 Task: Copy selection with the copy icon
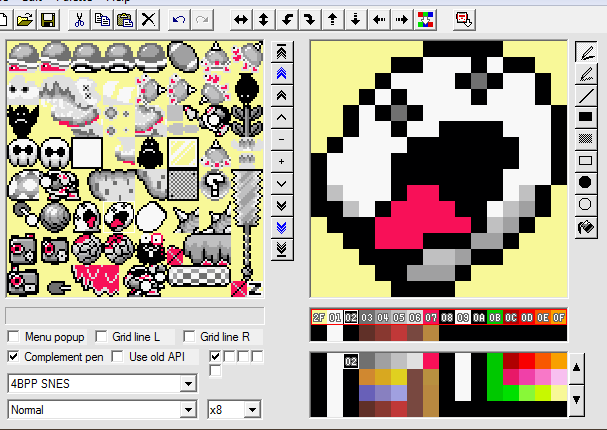coord(102,19)
